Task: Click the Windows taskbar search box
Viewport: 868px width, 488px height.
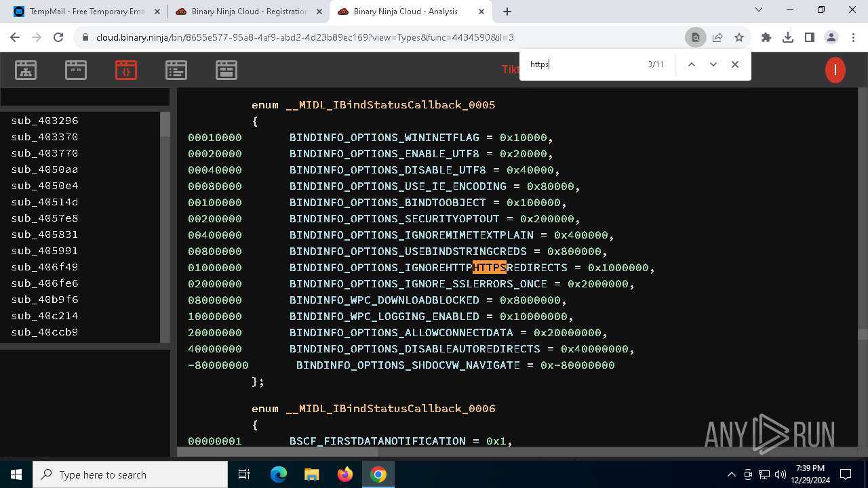Action: [130, 474]
